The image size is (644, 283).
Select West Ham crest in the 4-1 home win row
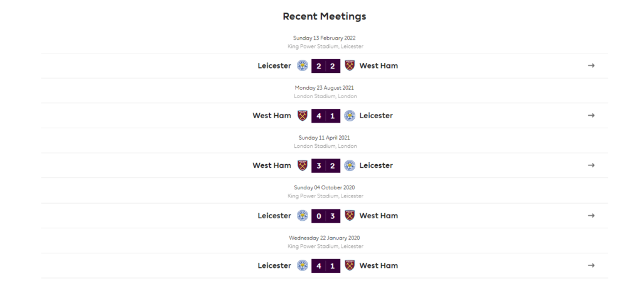click(x=303, y=116)
